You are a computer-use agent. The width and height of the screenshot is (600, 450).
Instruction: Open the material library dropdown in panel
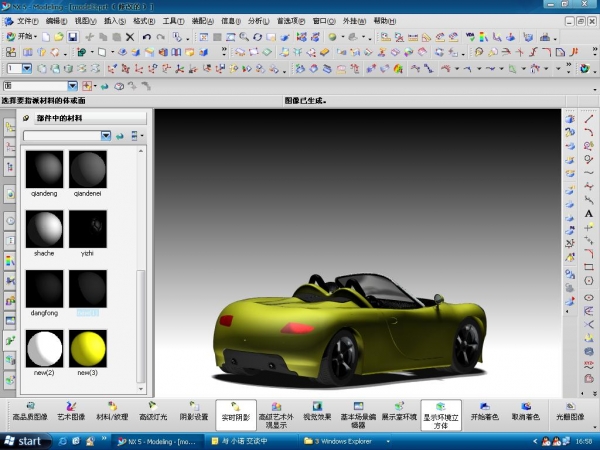[106, 135]
